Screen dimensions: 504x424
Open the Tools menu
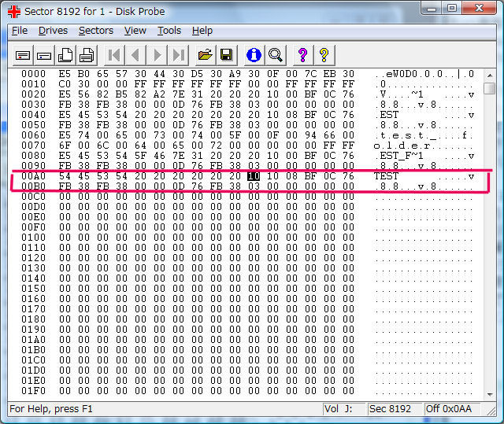[169, 31]
